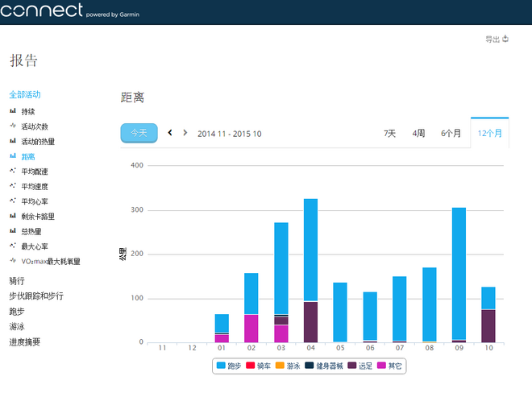Click the next period arrow

pyautogui.click(x=185, y=133)
